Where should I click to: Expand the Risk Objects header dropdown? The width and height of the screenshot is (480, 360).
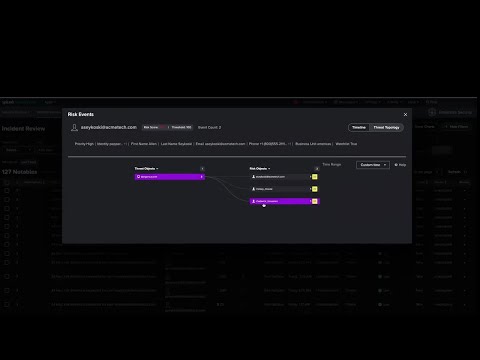260,168
